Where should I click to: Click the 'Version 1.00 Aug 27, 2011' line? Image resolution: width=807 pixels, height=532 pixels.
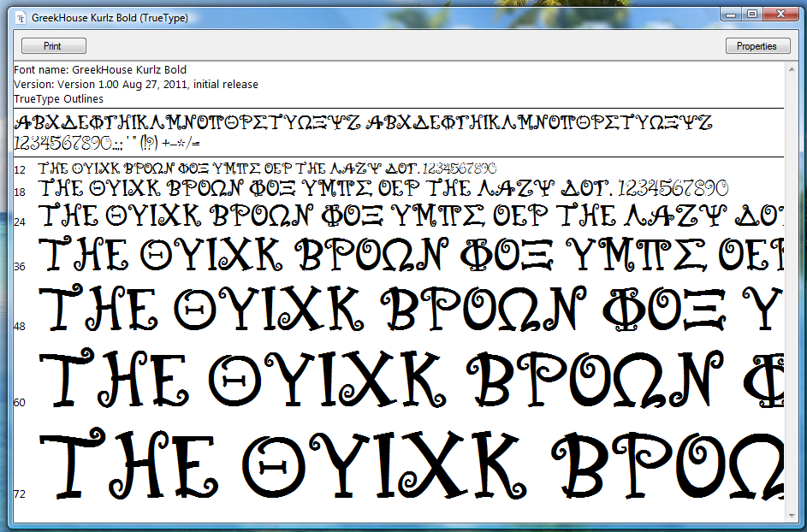click(x=136, y=85)
